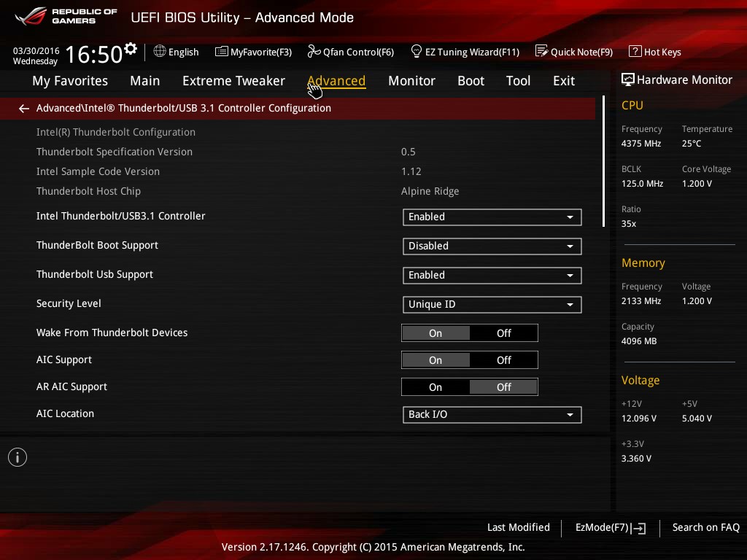Switch to Tool tab

click(x=518, y=81)
